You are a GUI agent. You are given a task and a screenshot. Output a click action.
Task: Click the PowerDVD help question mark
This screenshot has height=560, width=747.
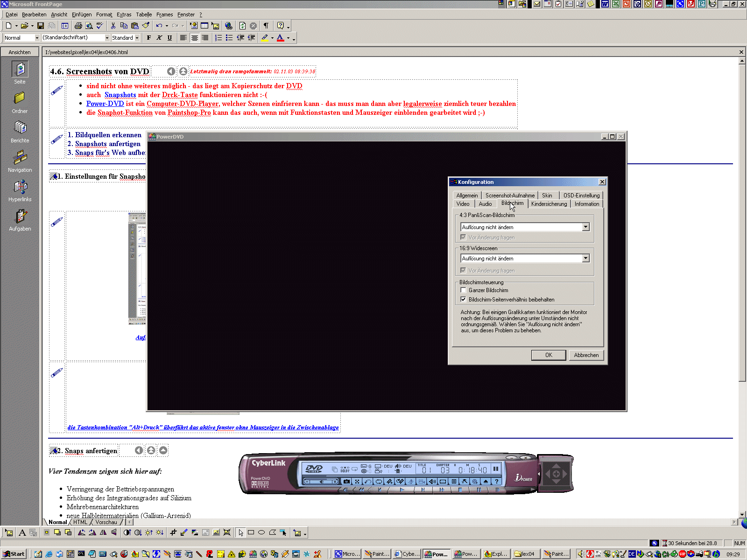pos(497,481)
